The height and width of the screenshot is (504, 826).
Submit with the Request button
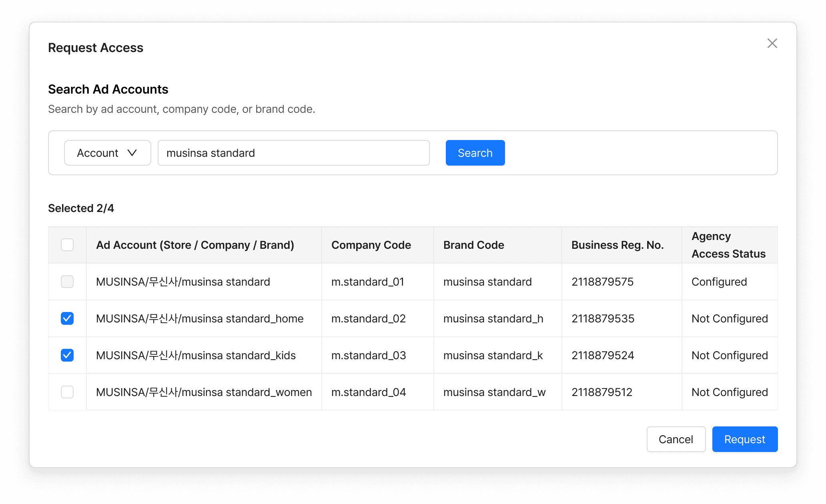745,439
